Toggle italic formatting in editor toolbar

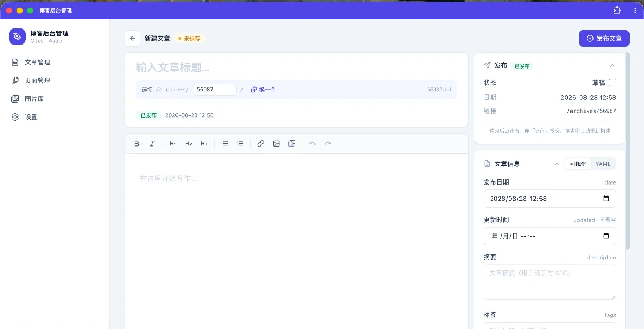[152, 144]
